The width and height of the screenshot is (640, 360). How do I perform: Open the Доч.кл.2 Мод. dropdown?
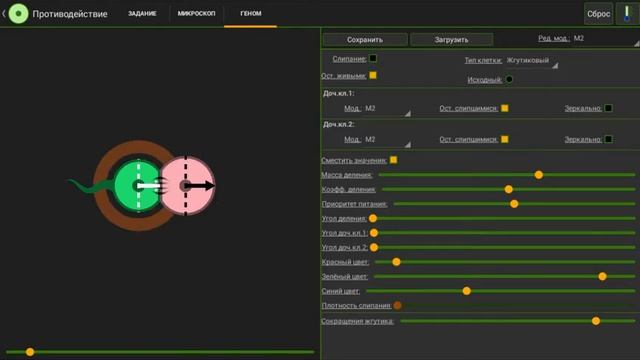coord(387,140)
